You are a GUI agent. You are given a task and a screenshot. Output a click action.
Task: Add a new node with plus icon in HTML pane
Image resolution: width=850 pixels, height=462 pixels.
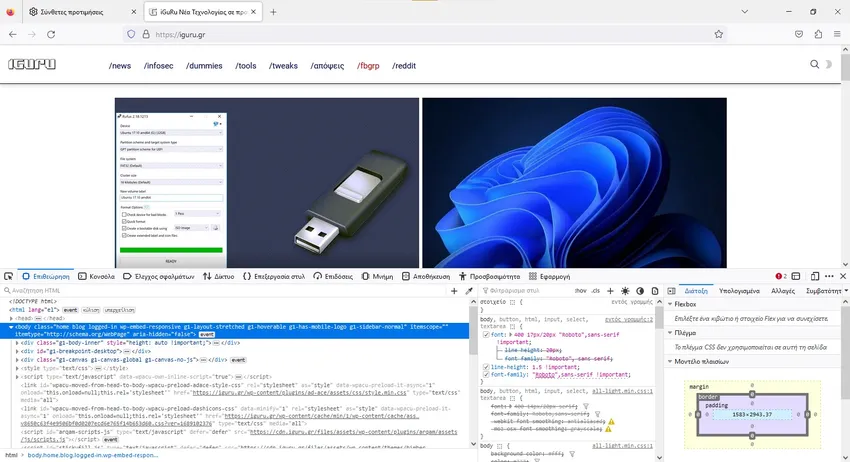click(454, 291)
